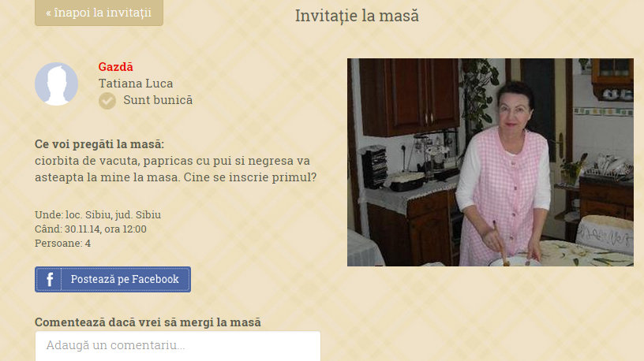Click the date "30.11.14"
This screenshot has height=361, width=644.
[83, 229]
